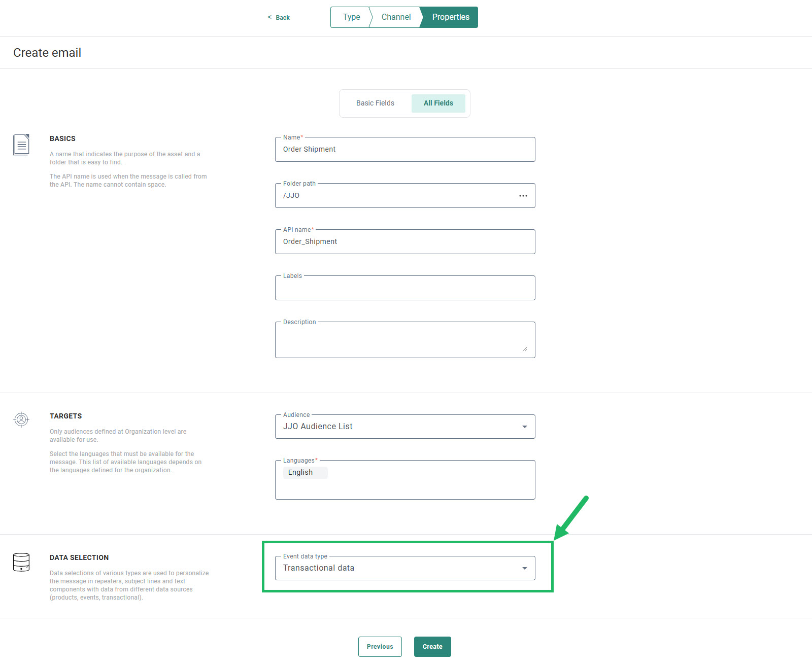
Task: Focus the Name input field
Action: tap(404, 150)
